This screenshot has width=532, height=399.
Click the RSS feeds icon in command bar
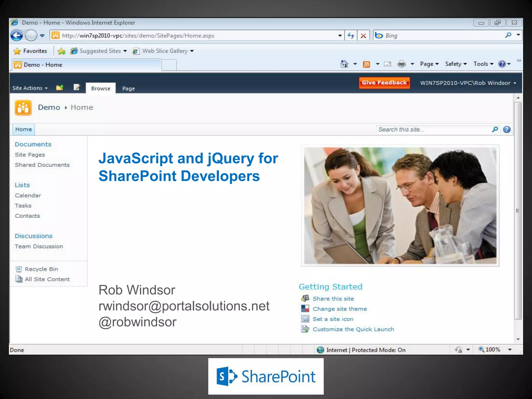[366, 64]
